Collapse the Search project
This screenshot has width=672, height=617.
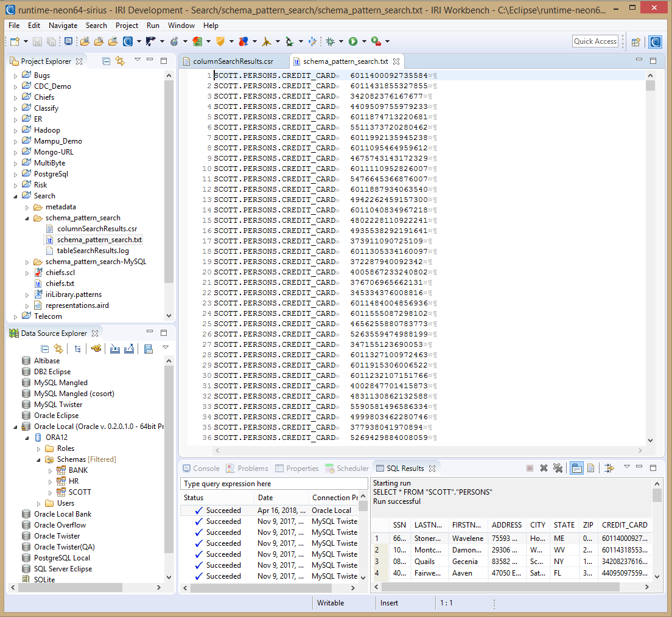15,197
